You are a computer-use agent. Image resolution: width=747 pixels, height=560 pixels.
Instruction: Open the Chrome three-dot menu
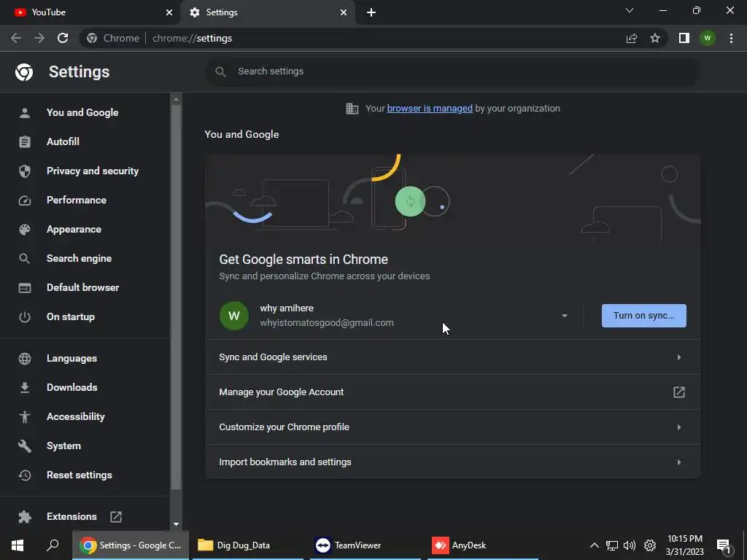(x=731, y=38)
